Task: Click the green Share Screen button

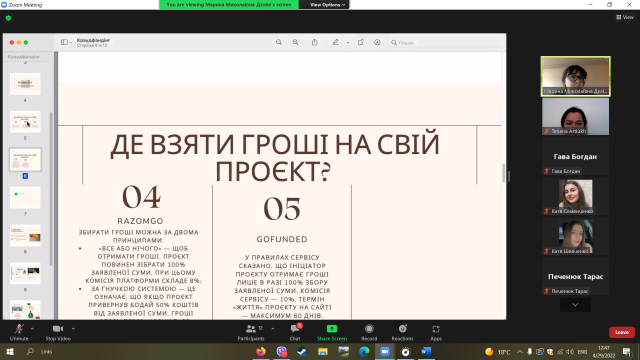Action: (332, 332)
